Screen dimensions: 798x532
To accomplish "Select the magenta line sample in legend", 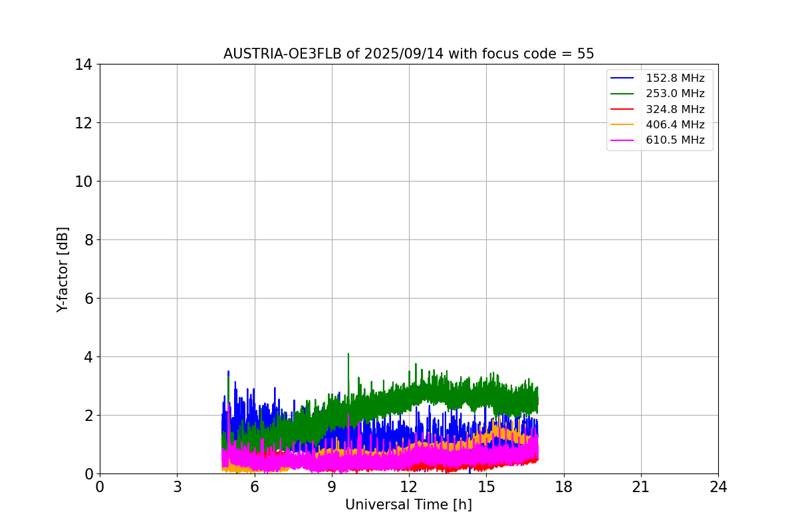I will point(622,140).
